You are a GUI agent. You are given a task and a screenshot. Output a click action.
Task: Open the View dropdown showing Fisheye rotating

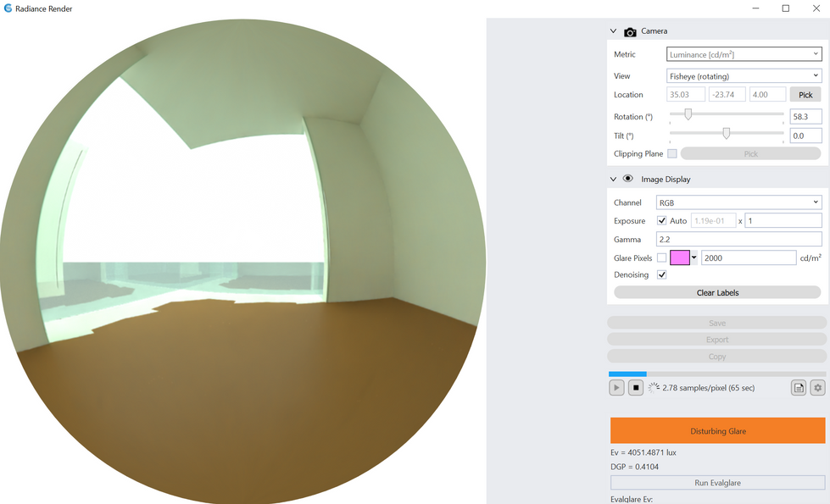(x=744, y=75)
